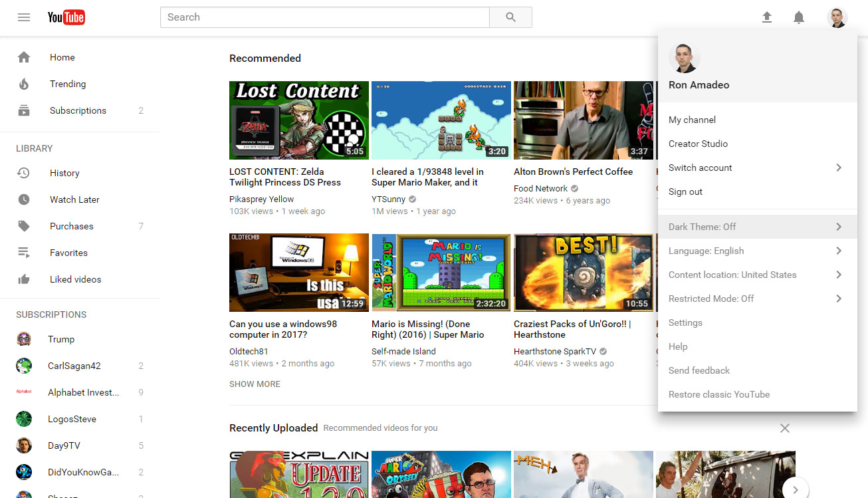The image size is (868, 498).
Task: Click the Trump channel avatar
Action: [x=24, y=339]
